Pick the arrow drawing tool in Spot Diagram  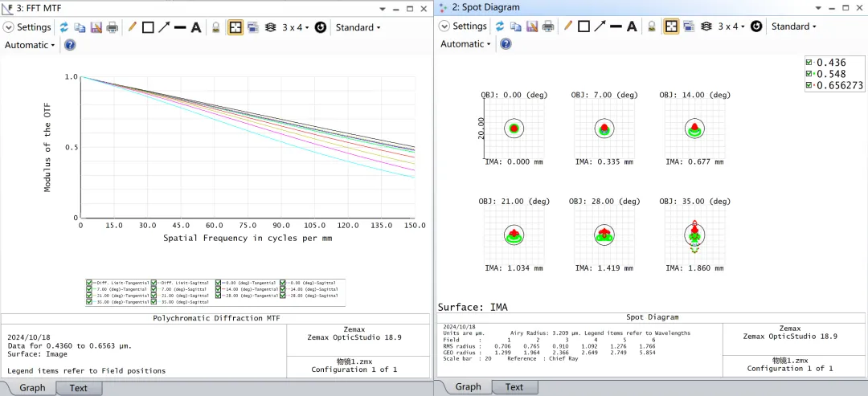(600, 27)
